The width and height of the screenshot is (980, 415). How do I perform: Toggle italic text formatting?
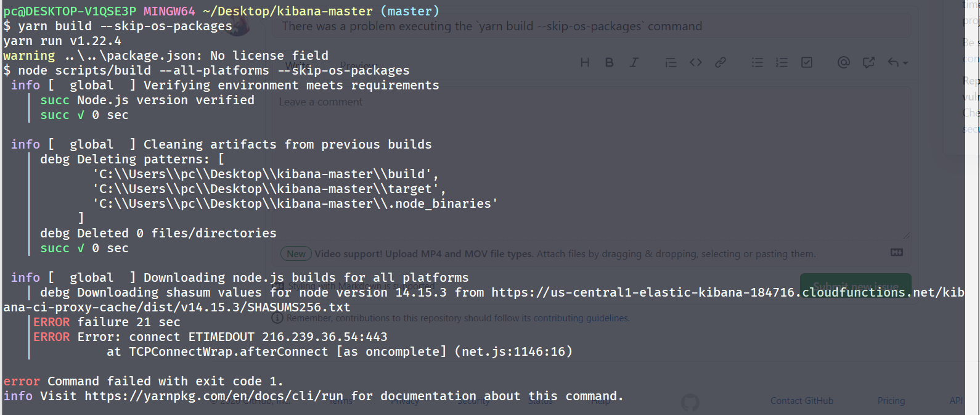click(634, 62)
